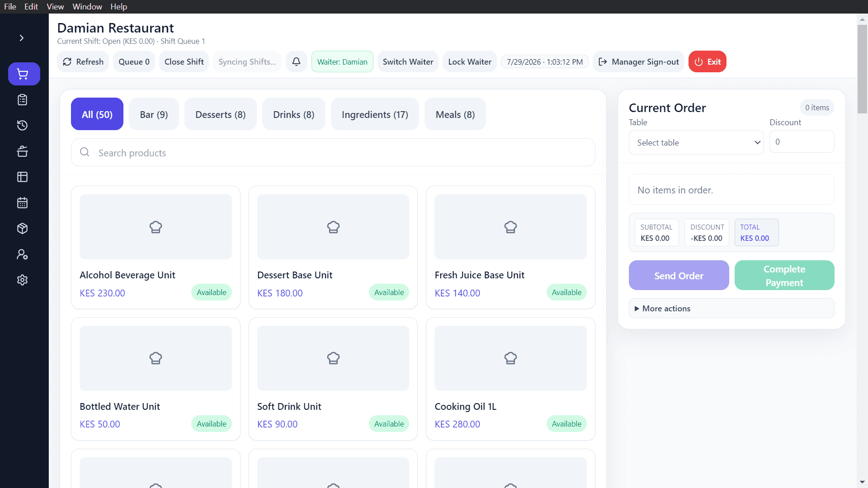Click Complete Payment

784,276
